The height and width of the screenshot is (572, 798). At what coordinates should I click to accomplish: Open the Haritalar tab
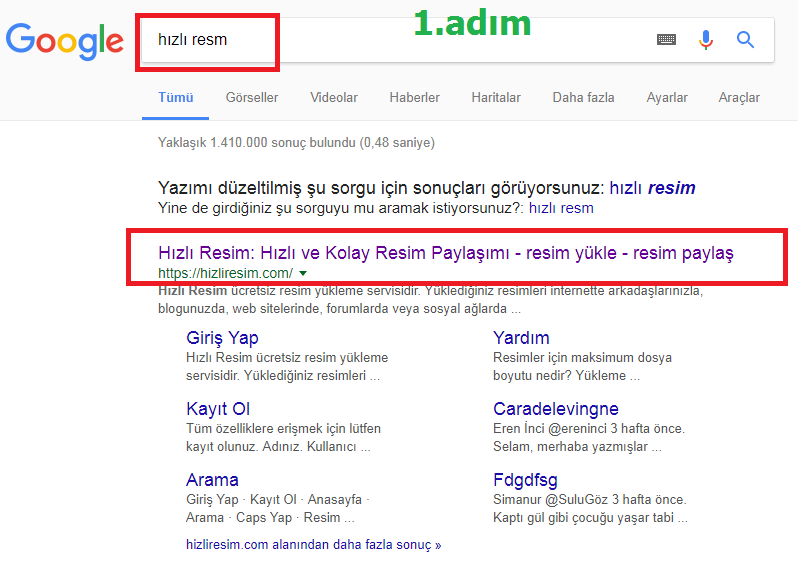pos(496,98)
